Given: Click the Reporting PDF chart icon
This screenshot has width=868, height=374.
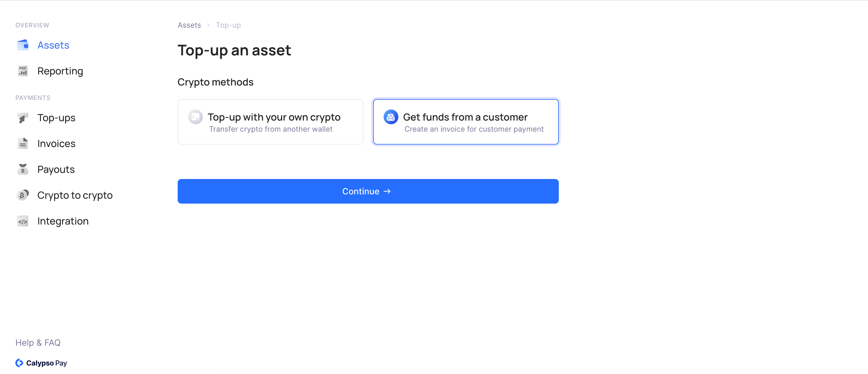Looking at the screenshot, I should point(22,71).
